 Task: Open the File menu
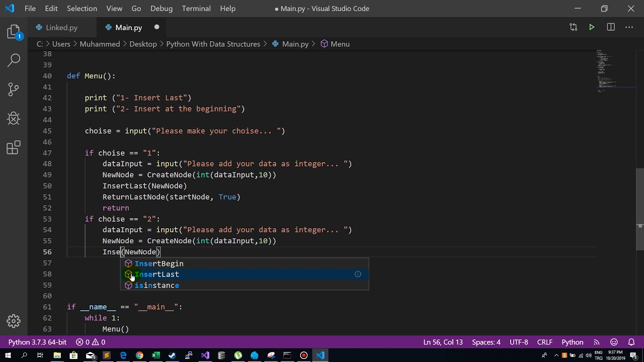30,9
